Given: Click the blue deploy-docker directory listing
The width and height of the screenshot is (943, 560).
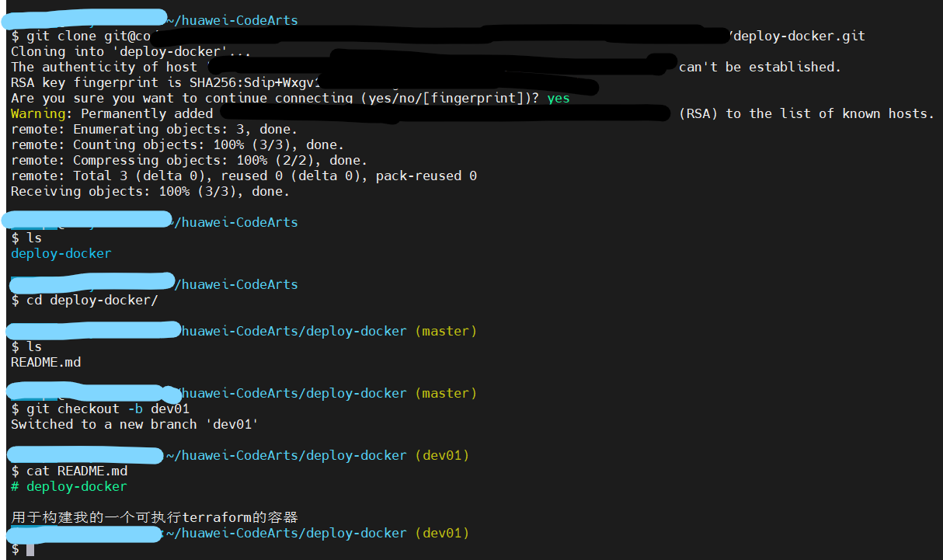Looking at the screenshot, I should [61, 253].
